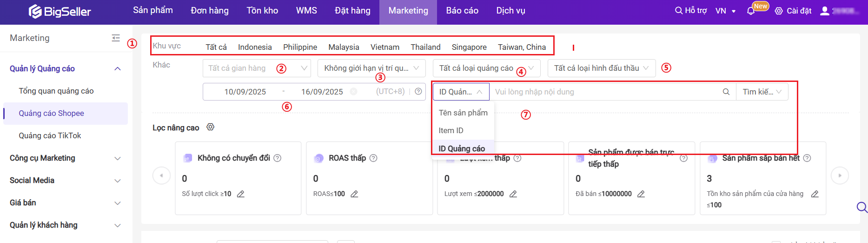Open the Tất cả gian hàng dropdown
This screenshot has height=243, width=868.
click(x=257, y=68)
